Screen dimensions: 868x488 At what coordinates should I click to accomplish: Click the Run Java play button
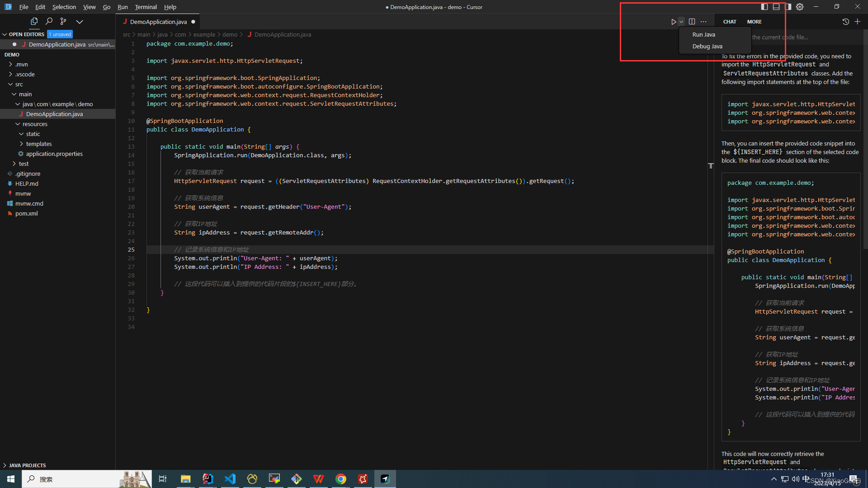673,22
